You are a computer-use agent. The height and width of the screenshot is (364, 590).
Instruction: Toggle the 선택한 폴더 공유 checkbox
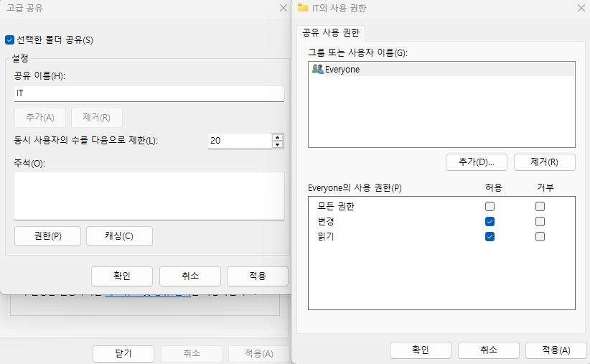click(10, 40)
